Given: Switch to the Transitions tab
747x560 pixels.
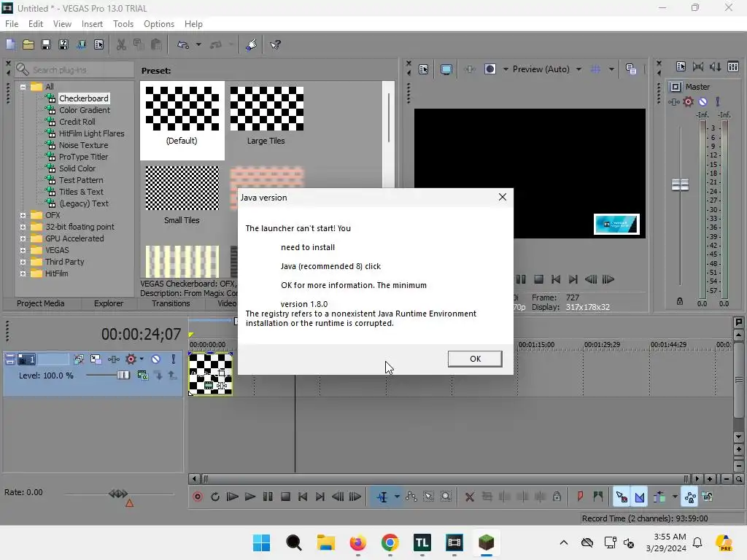Looking at the screenshot, I should (171, 303).
